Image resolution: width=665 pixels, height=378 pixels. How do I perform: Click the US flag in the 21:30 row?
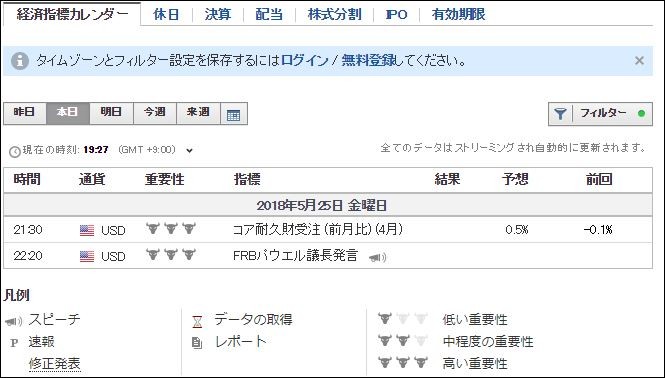pyautogui.click(x=87, y=230)
